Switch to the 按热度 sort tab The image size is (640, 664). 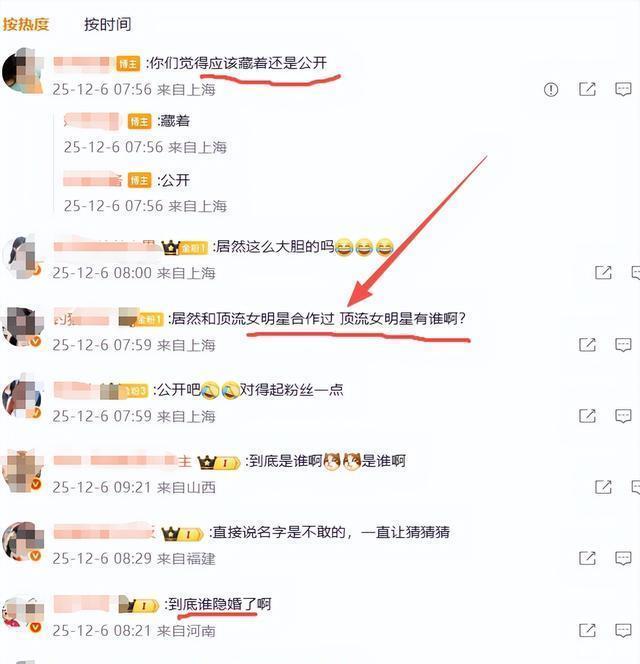[x=26, y=24]
